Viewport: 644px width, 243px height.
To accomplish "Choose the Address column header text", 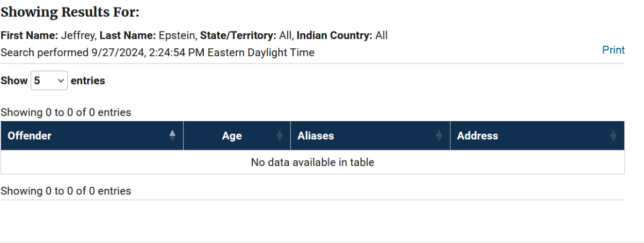I will [477, 136].
